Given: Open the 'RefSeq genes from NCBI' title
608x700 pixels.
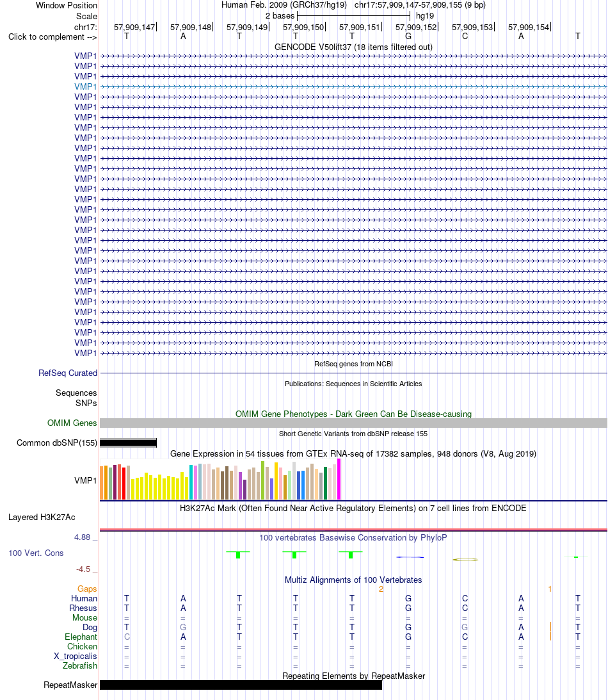Looking at the screenshot, I should (353, 364).
